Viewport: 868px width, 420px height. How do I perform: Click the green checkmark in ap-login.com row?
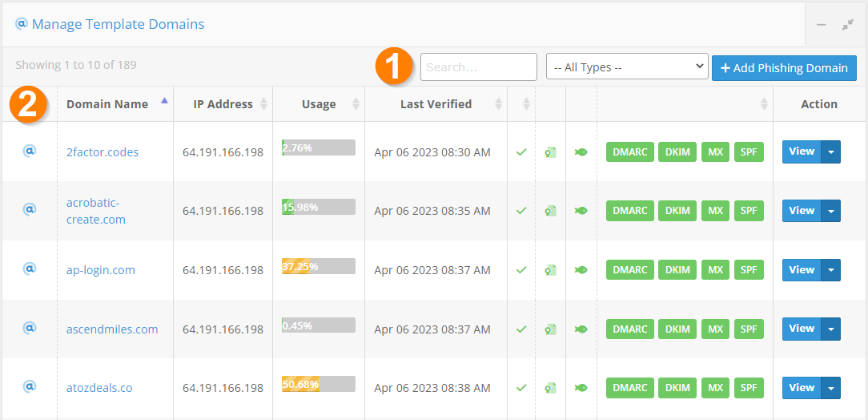click(521, 270)
